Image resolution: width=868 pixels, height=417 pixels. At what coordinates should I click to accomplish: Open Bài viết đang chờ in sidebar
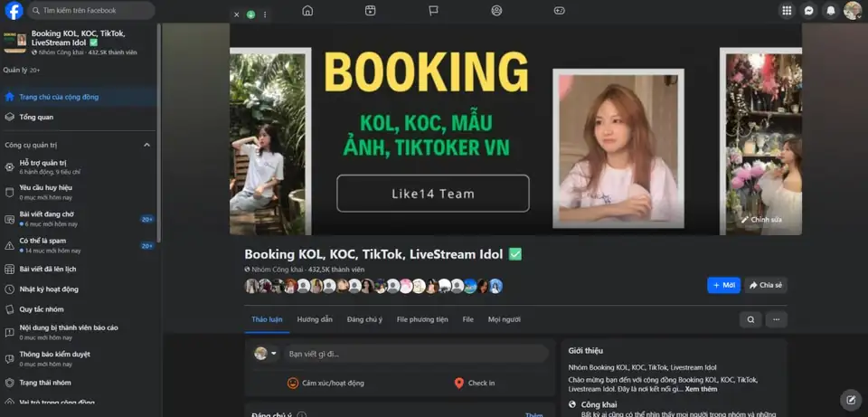(80, 219)
